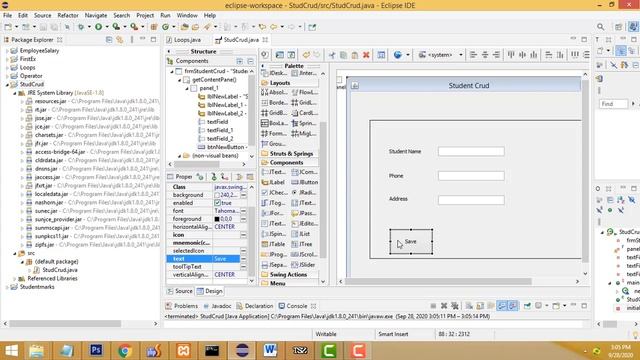Screen dimensions: 640x360
Task: Pick JRadioButton from the Palette
Action: pos(304,193)
